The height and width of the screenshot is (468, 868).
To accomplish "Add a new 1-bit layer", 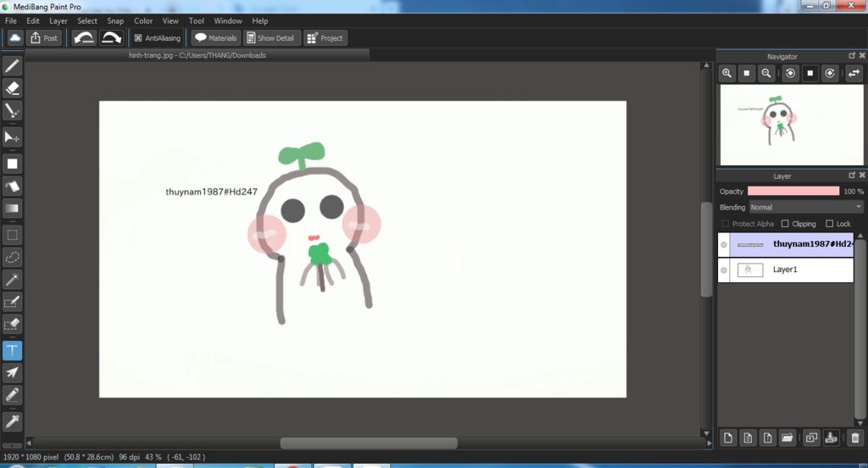I will 767,438.
